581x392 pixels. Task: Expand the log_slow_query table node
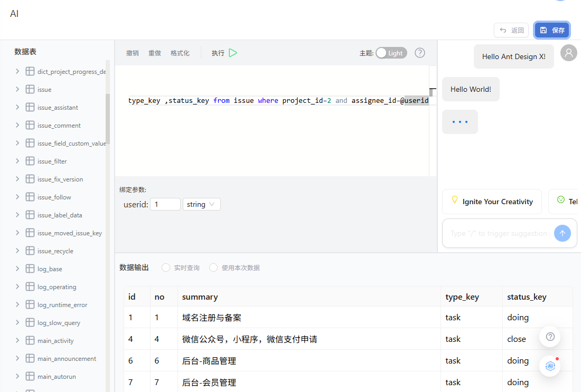17,323
